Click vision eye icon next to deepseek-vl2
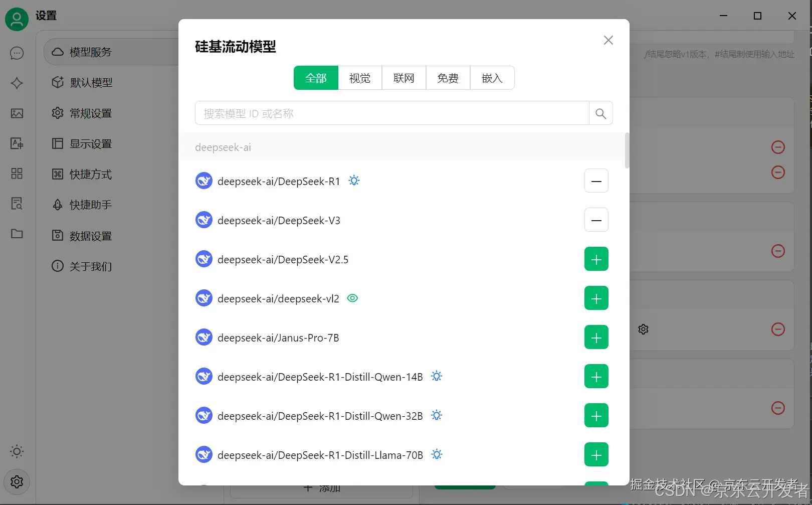The height and width of the screenshot is (505, 812). pos(353,298)
